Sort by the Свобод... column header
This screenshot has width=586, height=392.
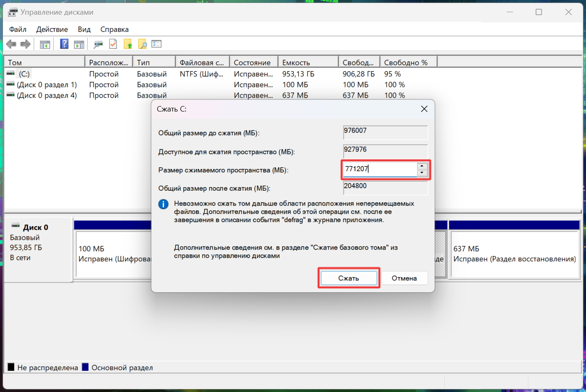click(x=359, y=62)
